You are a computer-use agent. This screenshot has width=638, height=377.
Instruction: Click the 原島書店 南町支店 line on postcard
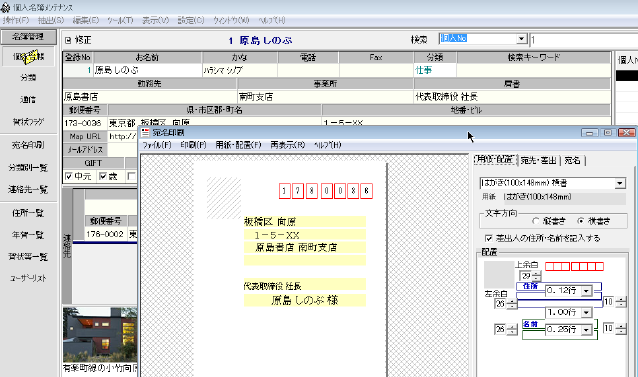coord(305,247)
